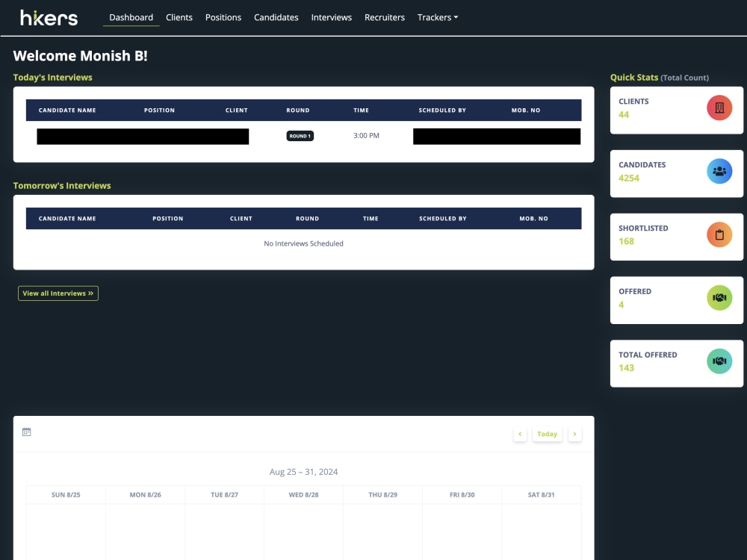Jump to Today in the calendar
The width and height of the screenshot is (747, 560).
pos(547,434)
